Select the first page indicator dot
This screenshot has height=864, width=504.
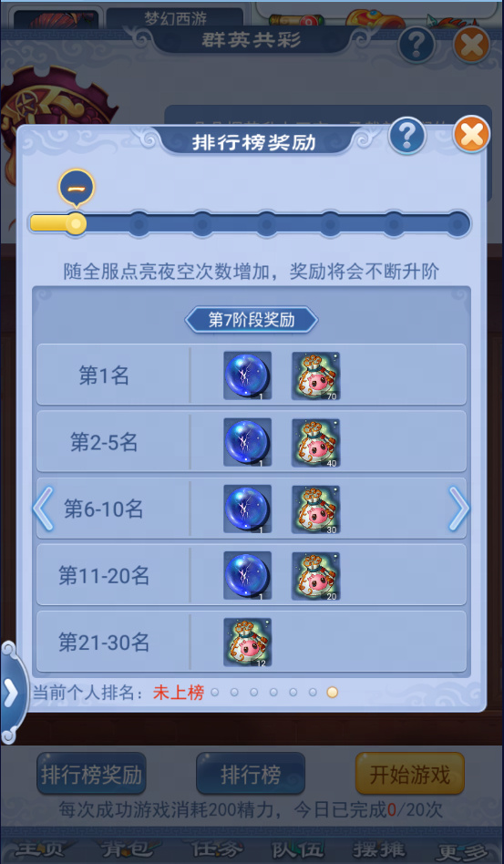point(215,692)
